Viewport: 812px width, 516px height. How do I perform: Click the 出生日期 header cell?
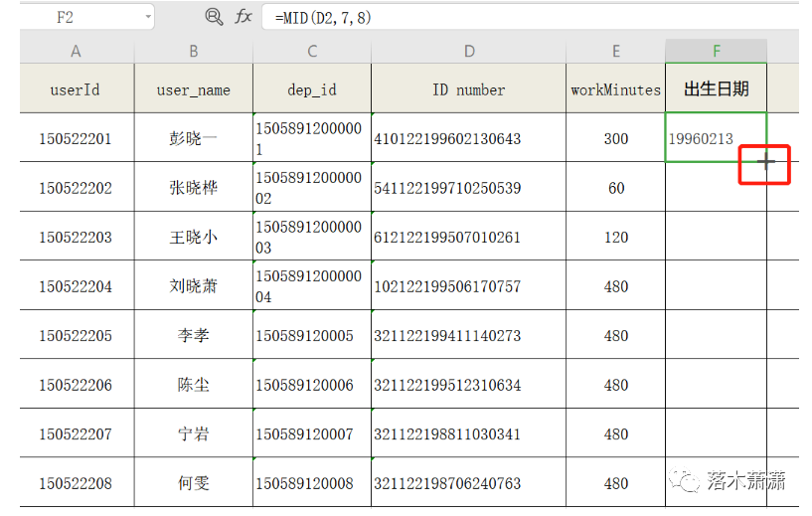coord(717,88)
